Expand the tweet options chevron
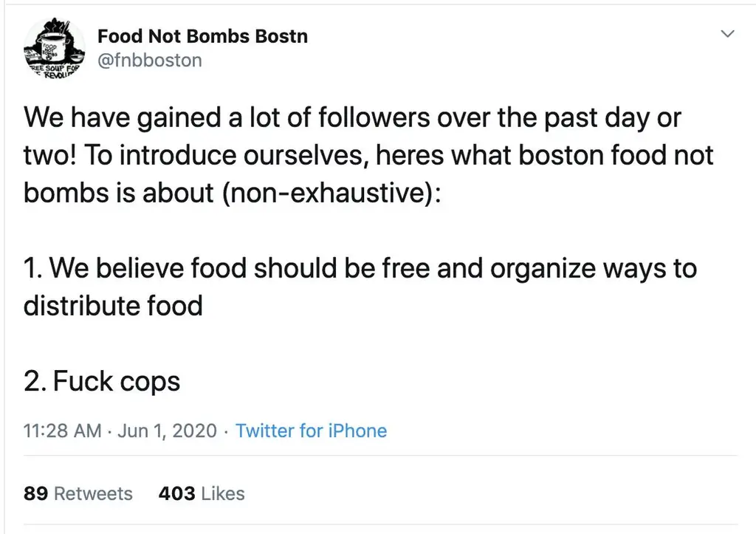This screenshot has width=756, height=534. tap(727, 34)
